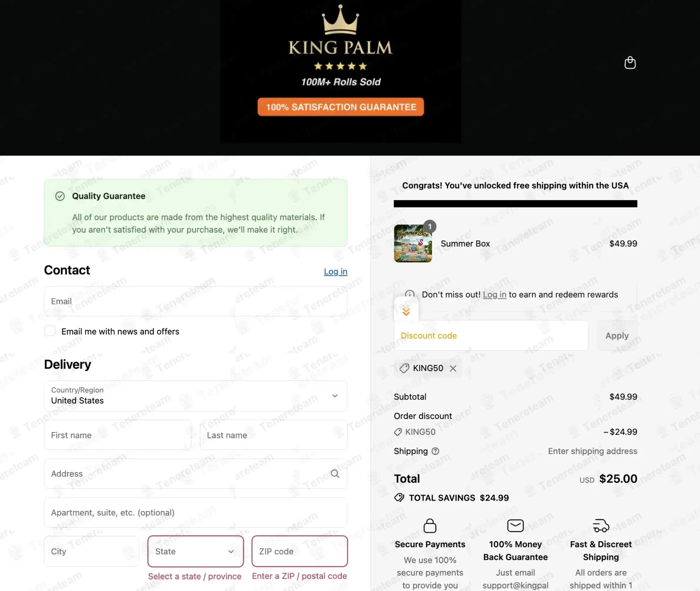
Task: Click the Fast Shipping truck icon
Action: pyautogui.click(x=601, y=526)
